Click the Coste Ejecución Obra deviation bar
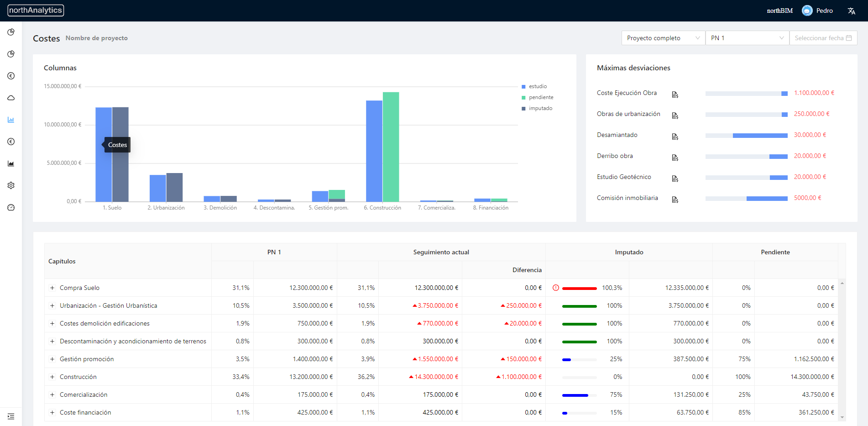The height and width of the screenshot is (426, 868). coord(746,93)
